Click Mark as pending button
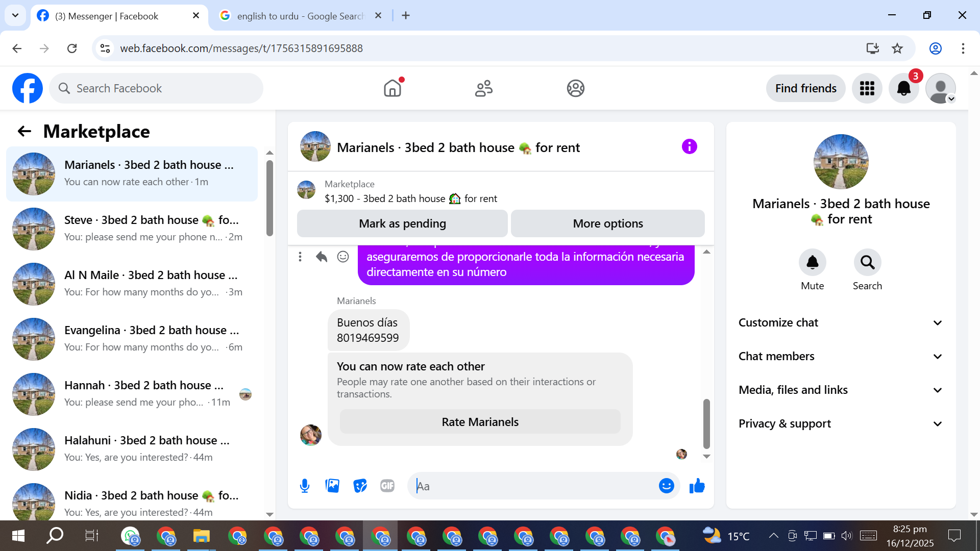The height and width of the screenshot is (551, 980). tap(402, 223)
